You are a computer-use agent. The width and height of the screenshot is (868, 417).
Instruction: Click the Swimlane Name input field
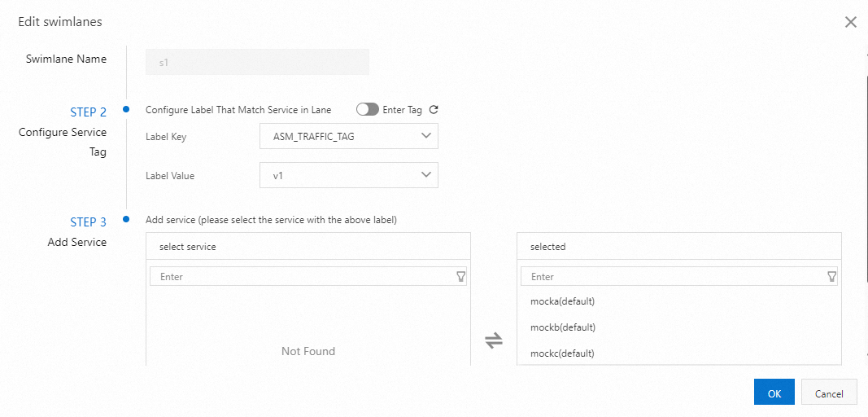pos(257,62)
